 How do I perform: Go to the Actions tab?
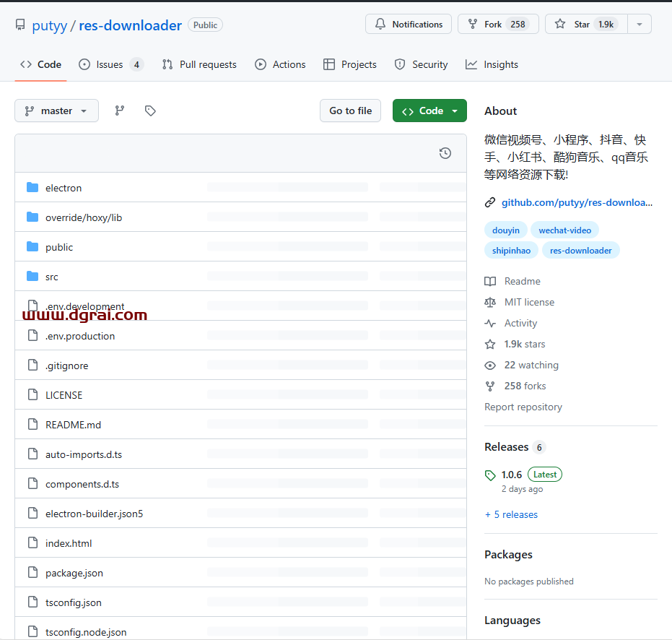pos(280,64)
